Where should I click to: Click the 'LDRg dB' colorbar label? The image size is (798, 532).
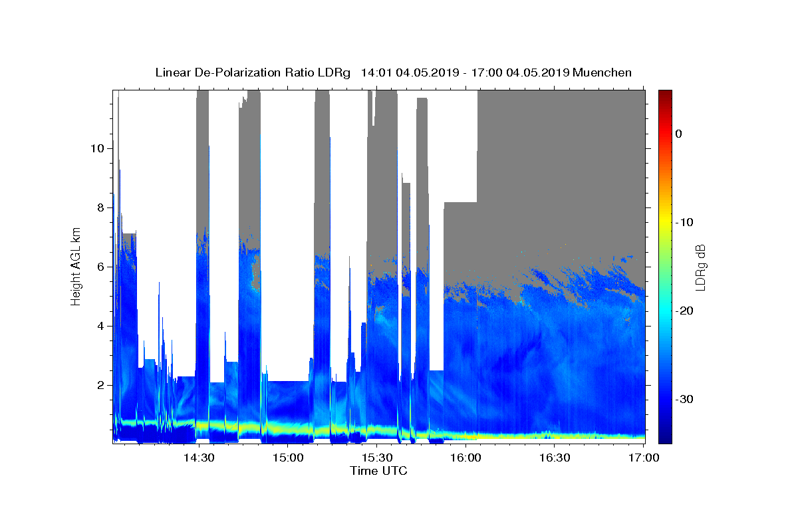coord(700,267)
